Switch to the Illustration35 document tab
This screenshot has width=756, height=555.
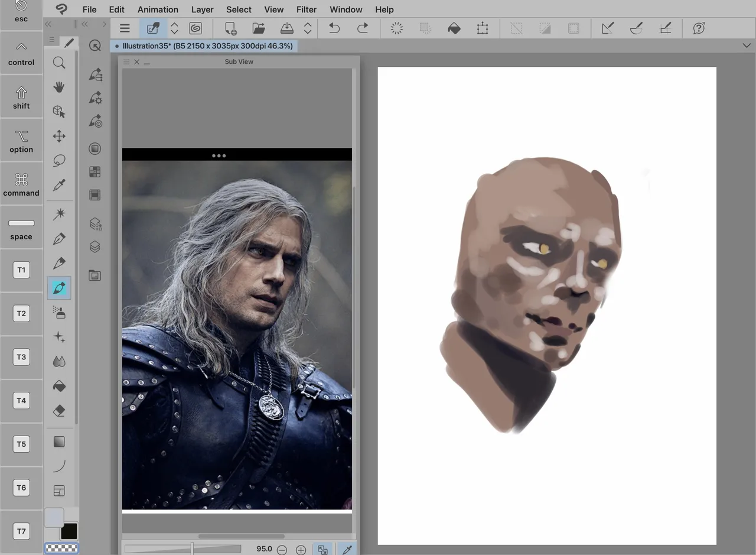point(204,46)
